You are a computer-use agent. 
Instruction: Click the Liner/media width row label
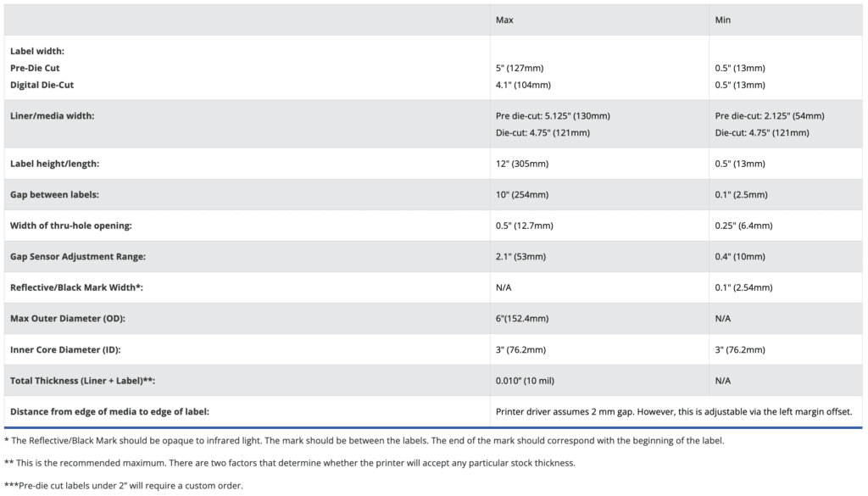[52, 116]
